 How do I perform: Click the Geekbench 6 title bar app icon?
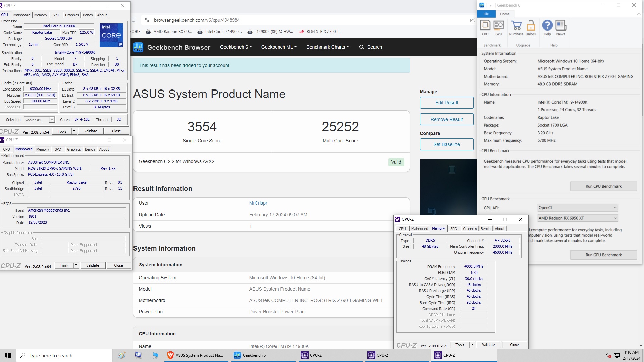coord(482,5)
